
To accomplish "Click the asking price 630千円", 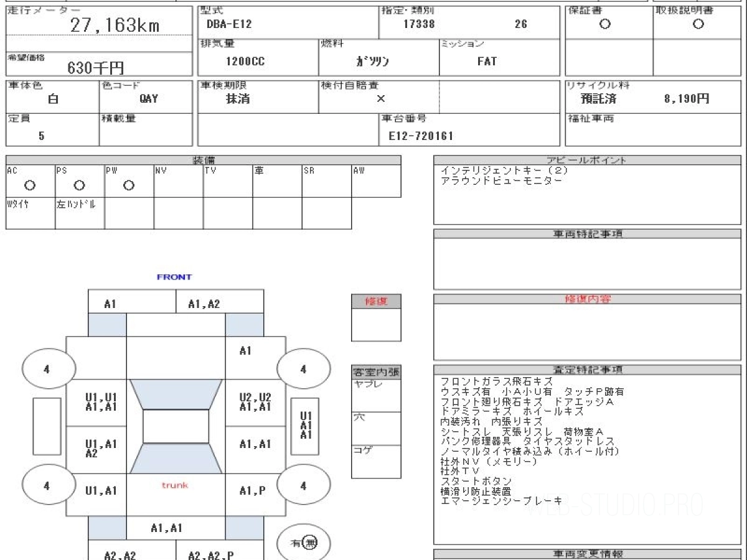I will coord(95,68).
